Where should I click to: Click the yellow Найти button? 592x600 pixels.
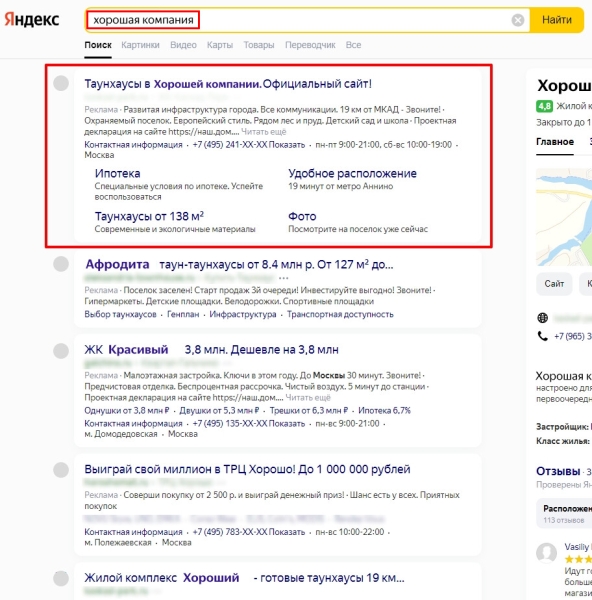(x=557, y=20)
